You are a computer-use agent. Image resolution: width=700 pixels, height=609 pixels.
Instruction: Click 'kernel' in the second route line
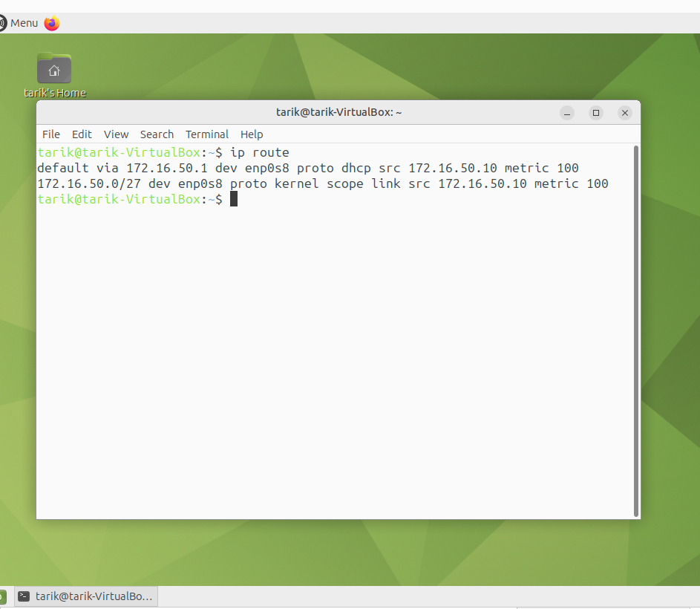[296, 184]
